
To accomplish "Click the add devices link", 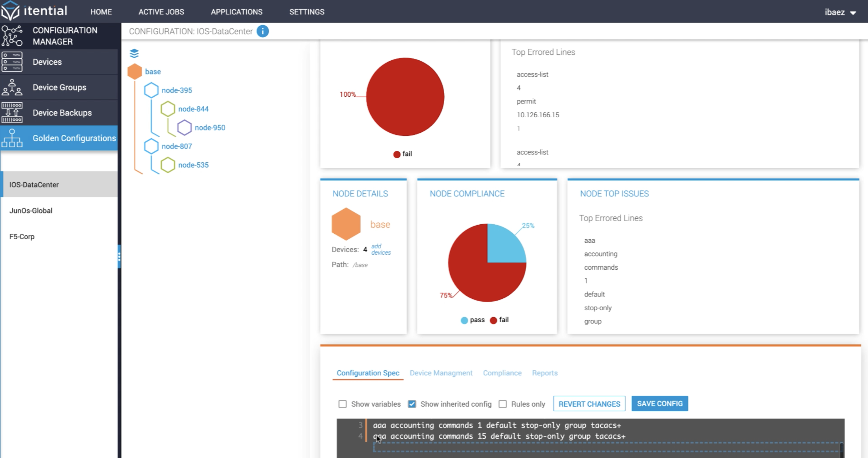I will 381,249.
